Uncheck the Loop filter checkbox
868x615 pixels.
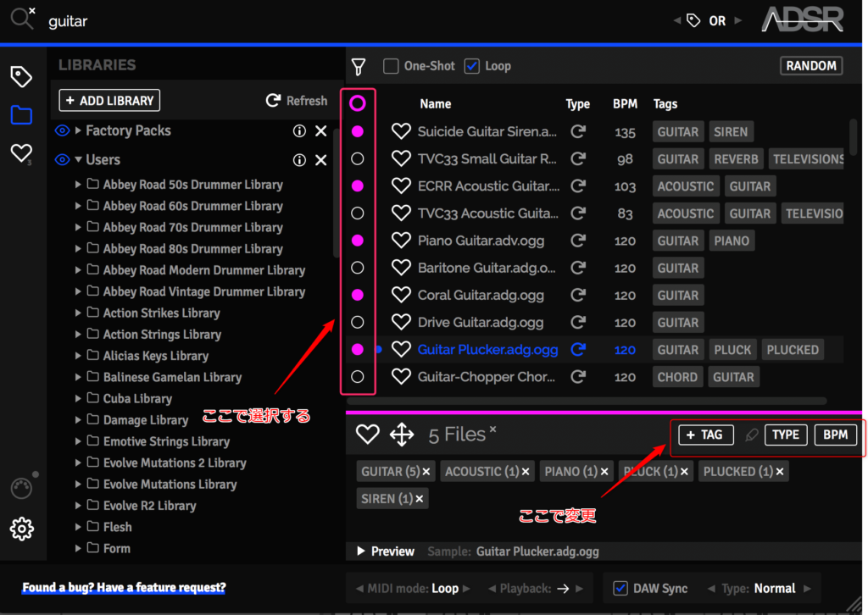(x=472, y=66)
